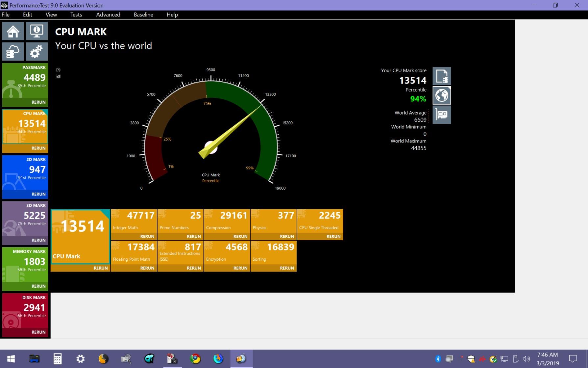Click the Encryption score tile

point(227,252)
